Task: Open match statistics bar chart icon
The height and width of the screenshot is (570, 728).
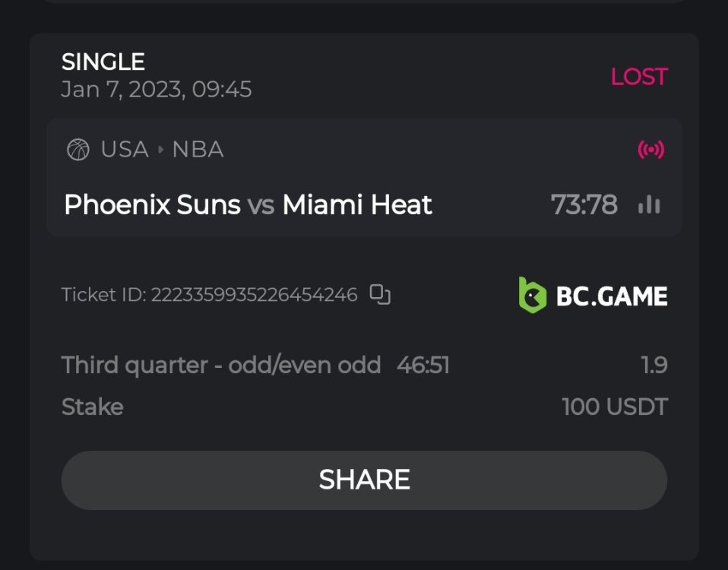Action: pyautogui.click(x=649, y=204)
